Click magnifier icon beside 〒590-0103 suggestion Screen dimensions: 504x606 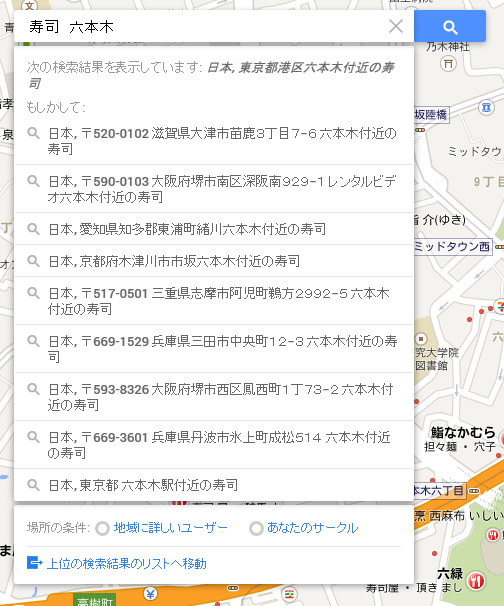(33, 181)
